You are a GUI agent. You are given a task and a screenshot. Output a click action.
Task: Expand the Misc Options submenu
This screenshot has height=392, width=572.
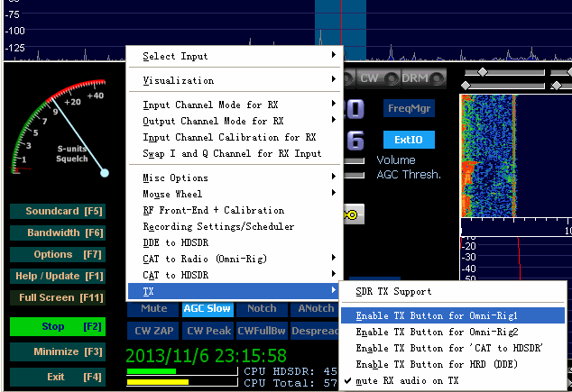coord(235,178)
